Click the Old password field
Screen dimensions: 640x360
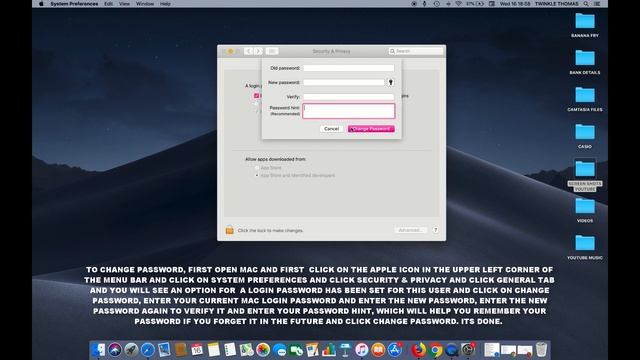point(349,68)
